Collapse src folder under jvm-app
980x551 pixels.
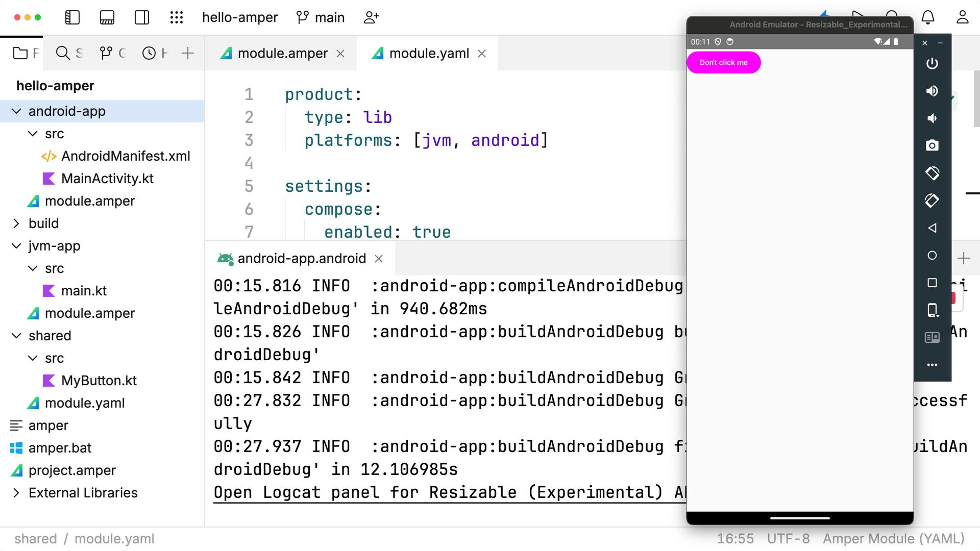point(33,268)
